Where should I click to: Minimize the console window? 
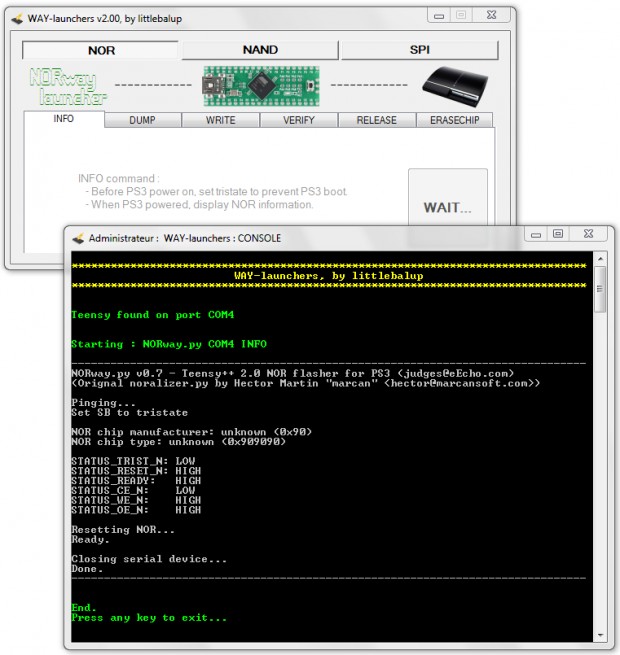click(x=534, y=234)
